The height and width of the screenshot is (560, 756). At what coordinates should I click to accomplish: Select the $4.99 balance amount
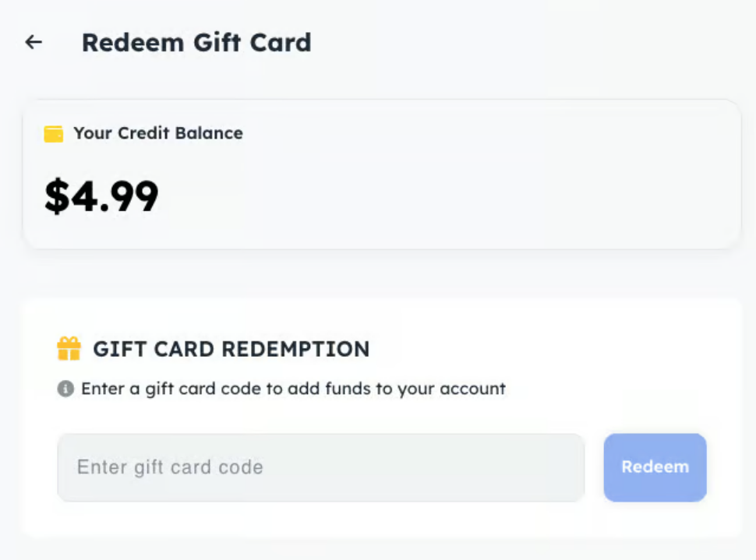tap(101, 196)
